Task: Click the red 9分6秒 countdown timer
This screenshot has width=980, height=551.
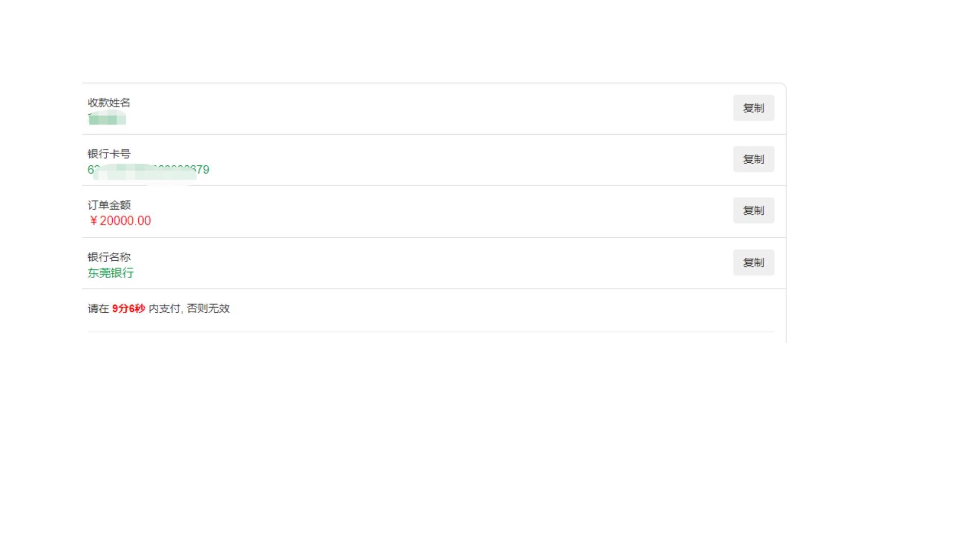Action: pyautogui.click(x=129, y=309)
